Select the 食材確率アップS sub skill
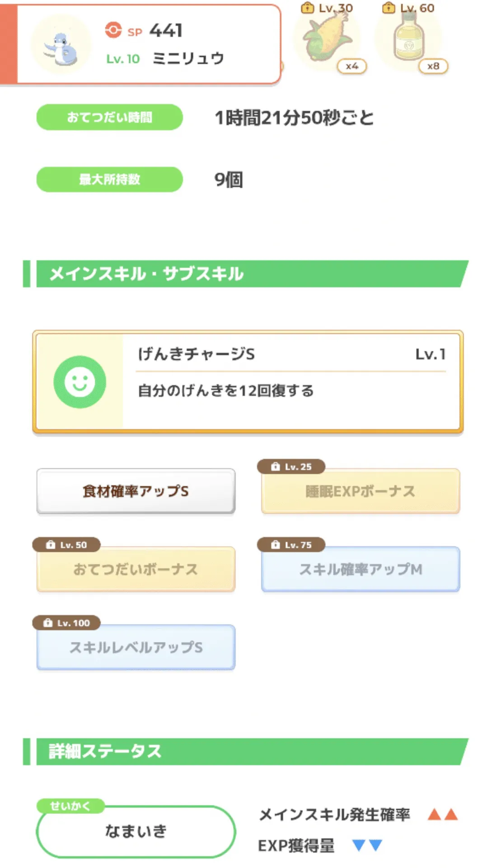The height and width of the screenshot is (868, 496). 136,491
